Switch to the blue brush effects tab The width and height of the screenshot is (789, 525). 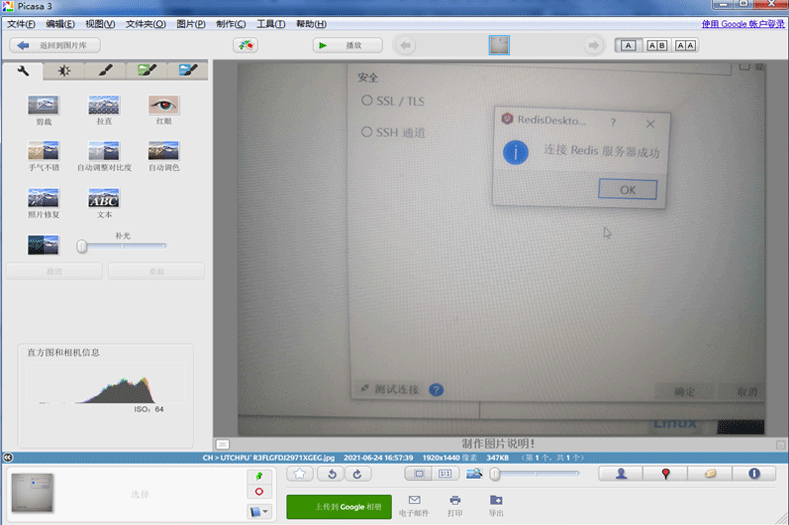pos(188,71)
